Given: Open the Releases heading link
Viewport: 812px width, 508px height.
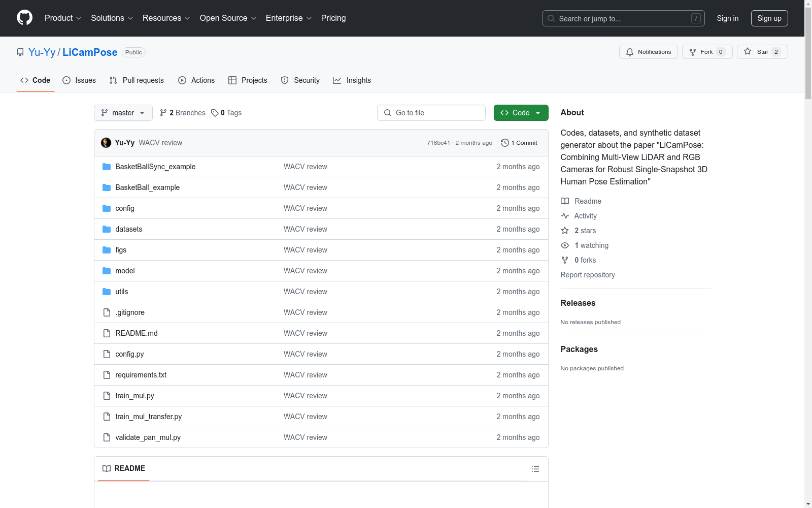Looking at the screenshot, I should [578, 303].
